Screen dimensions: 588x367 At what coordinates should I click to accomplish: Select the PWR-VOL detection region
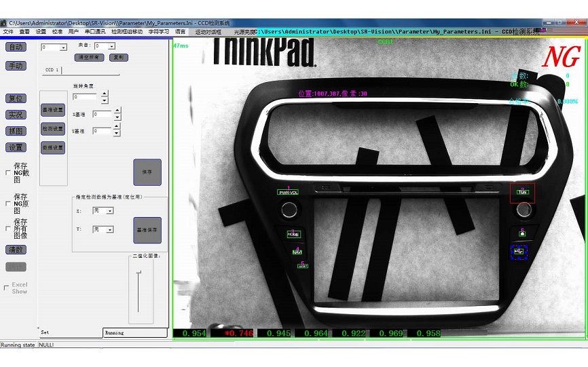pyautogui.click(x=289, y=192)
